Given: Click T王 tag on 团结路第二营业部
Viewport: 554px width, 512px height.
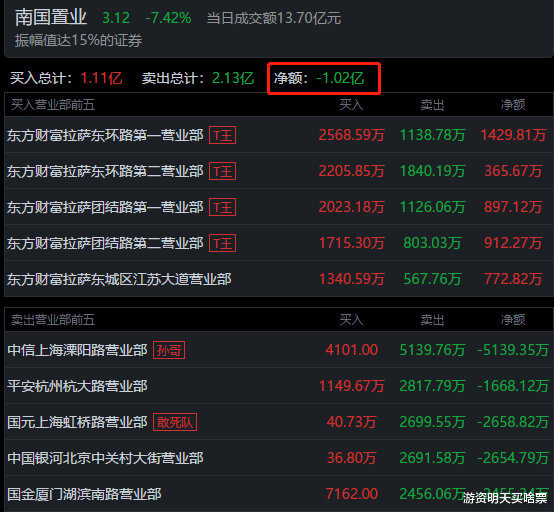Looking at the screenshot, I should pyautogui.click(x=223, y=243).
